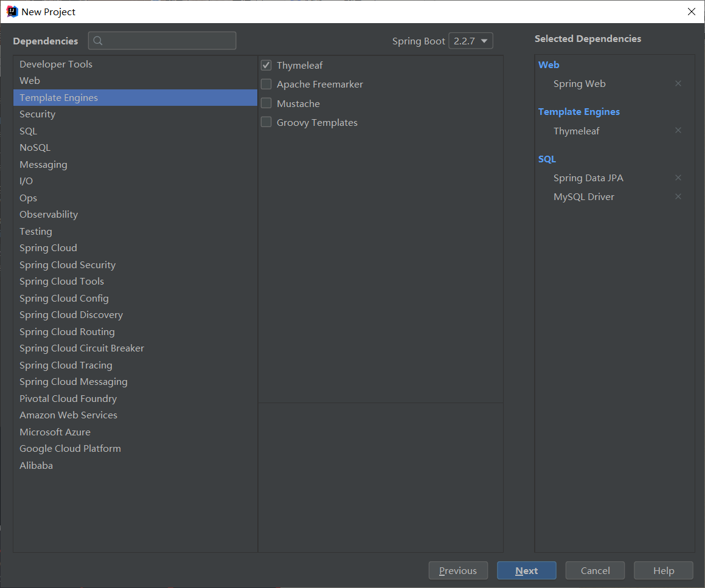Close the New Project dialog window
The image size is (705, 588).
[x=692, y=12]
